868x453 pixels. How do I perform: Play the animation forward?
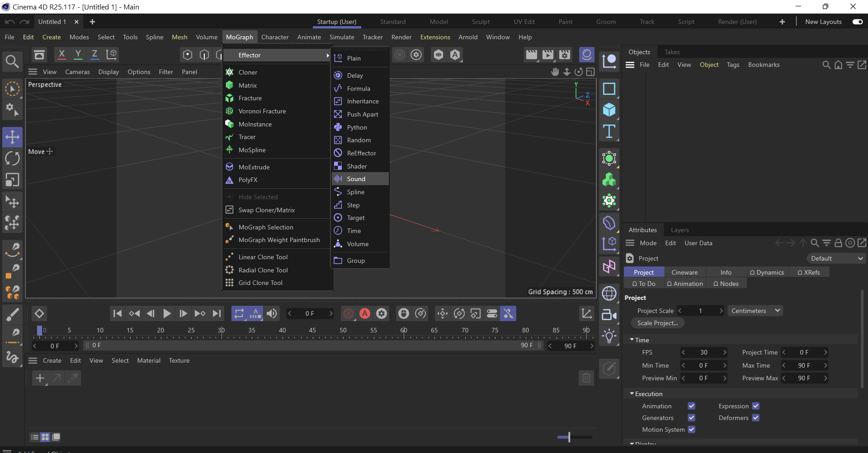pyautogui.click(x=167, y=313)
